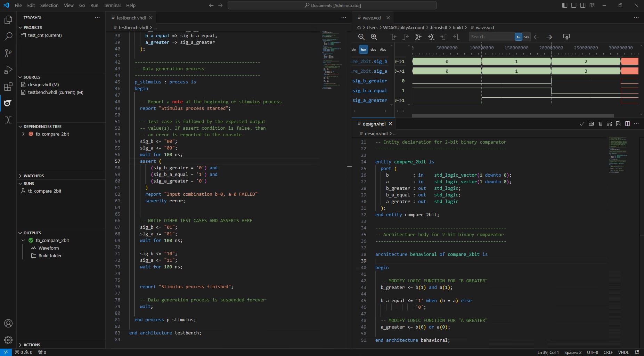
Task: Open the Extensions view
Action: click(x=8, y=86)
